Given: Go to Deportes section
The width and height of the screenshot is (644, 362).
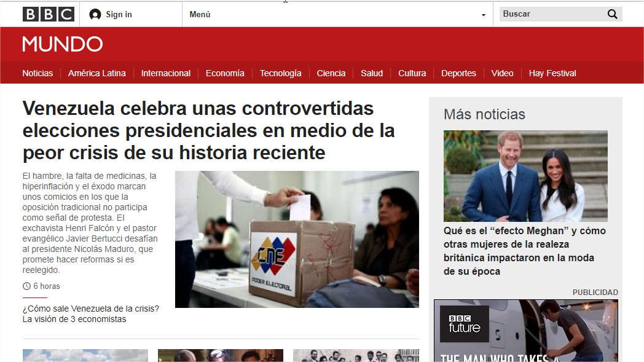Looking at the screenshot, I should point(459,73).
